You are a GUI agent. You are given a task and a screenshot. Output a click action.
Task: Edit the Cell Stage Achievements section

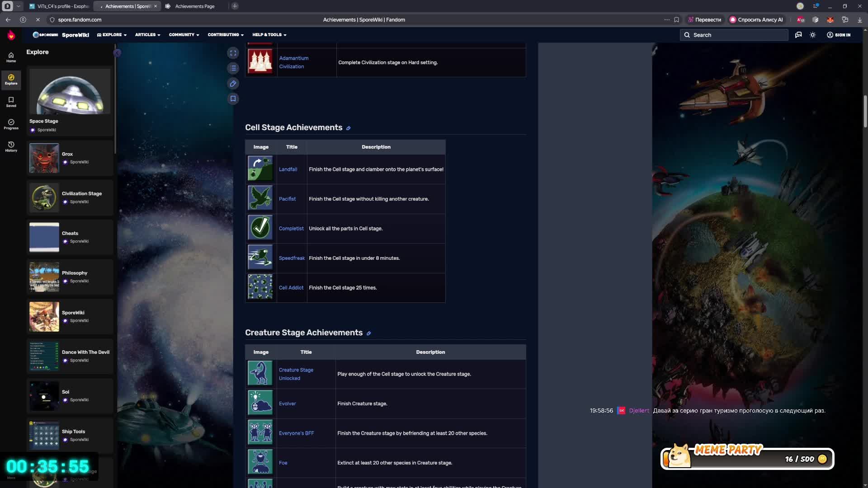(x=348, y=128)
